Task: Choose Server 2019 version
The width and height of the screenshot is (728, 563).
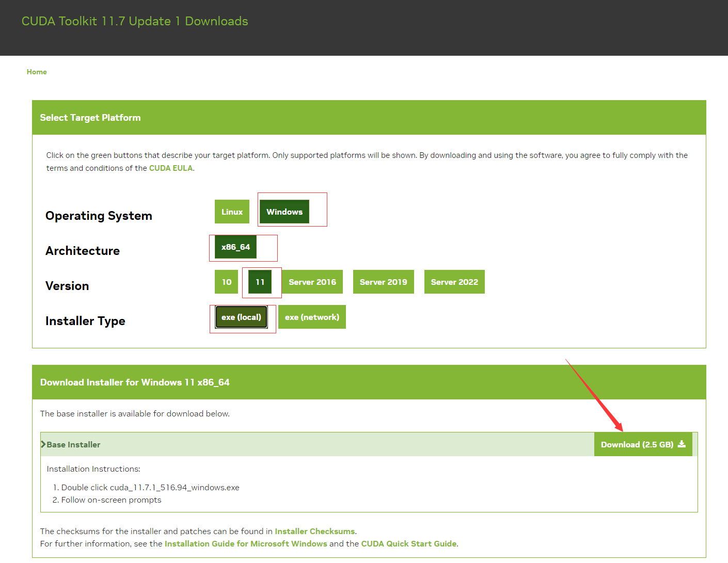Action: pos(383,282)
